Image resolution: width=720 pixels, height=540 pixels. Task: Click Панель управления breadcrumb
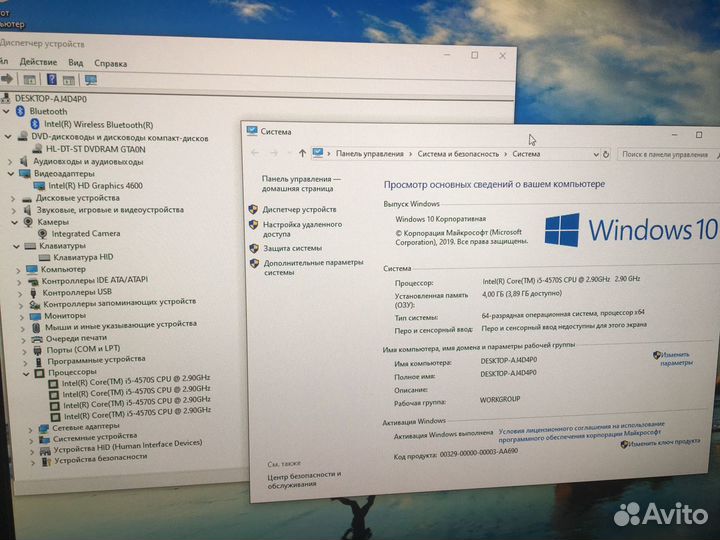pyautogui.click(x=370, y=154)
